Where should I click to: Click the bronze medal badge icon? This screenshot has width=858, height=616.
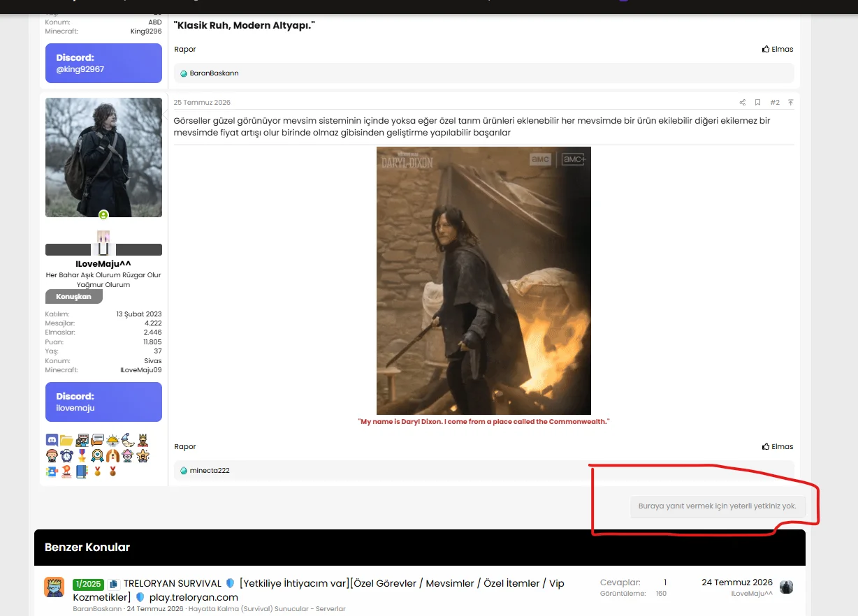click(112, 471)
